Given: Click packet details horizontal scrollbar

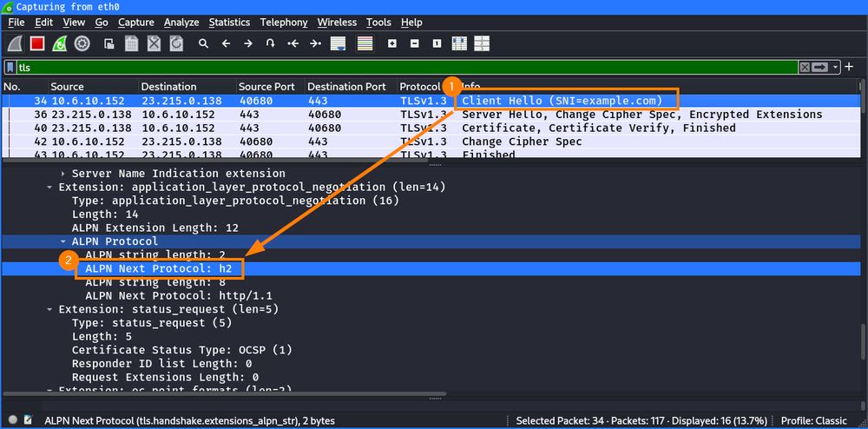Looking at the screenshot, I should [x=225, y=394].
